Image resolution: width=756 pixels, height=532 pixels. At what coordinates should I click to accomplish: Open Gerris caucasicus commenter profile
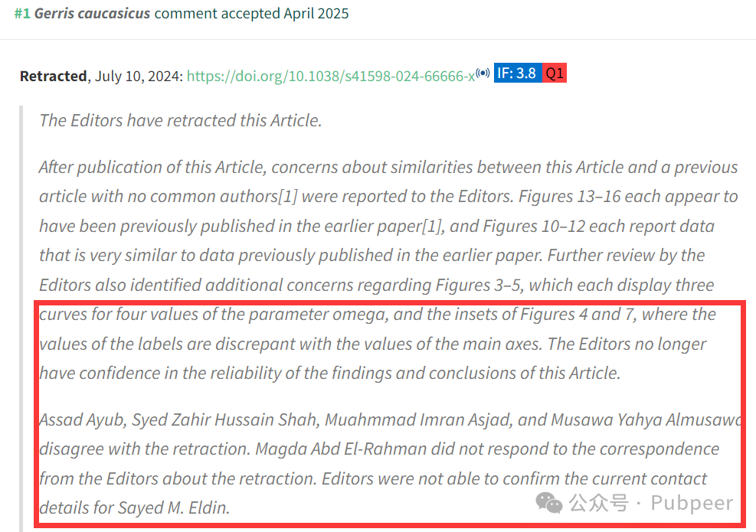tap(92, 14)
